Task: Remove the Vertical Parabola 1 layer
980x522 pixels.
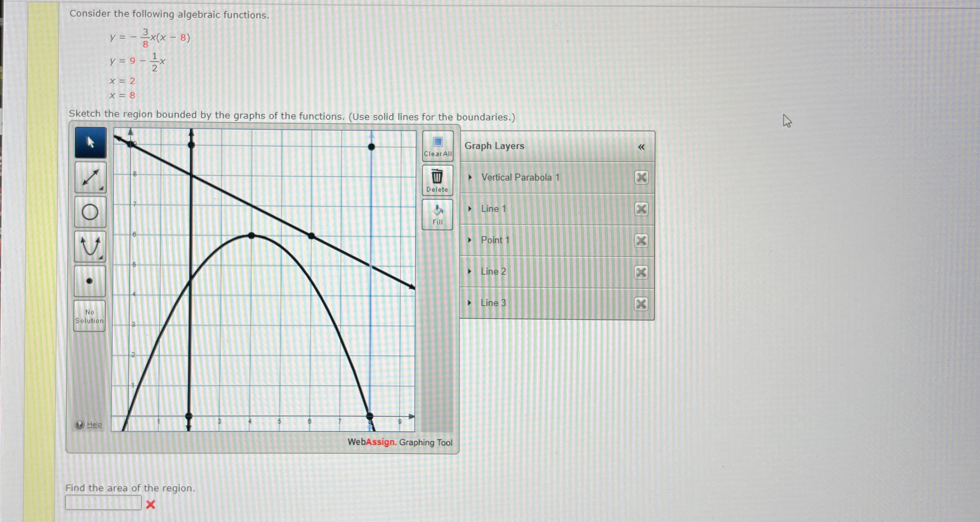Action: [641, 178]
